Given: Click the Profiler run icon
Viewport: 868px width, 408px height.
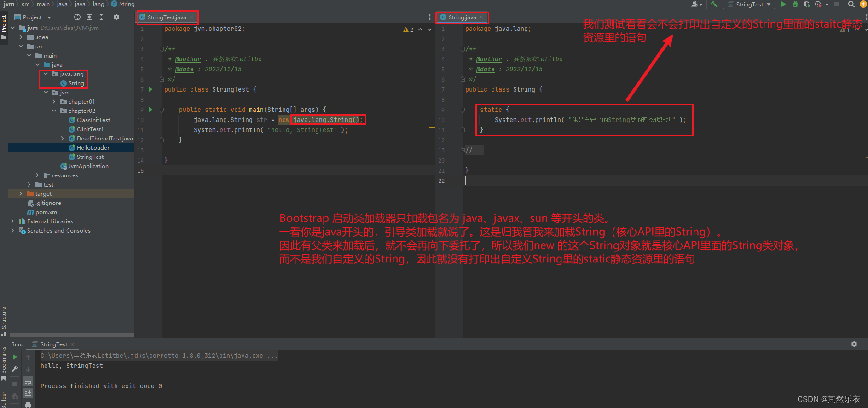Looking at the screenshot, I should [x=818, y=4].
